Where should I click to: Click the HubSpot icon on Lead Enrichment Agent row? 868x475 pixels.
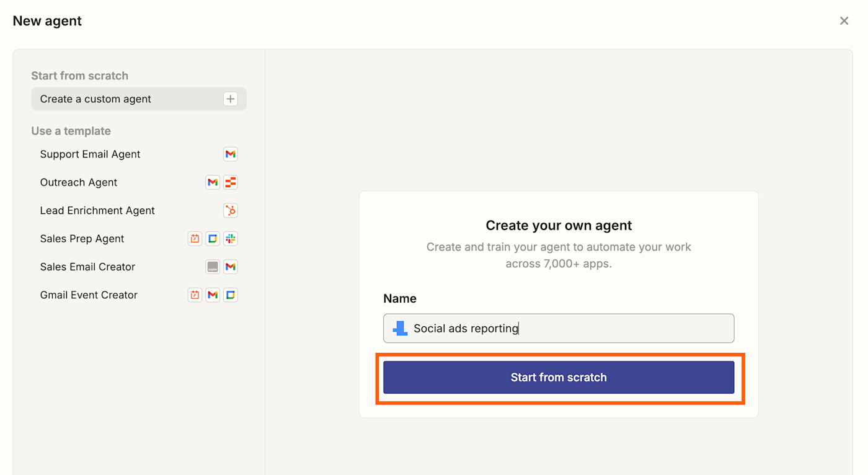230,211
